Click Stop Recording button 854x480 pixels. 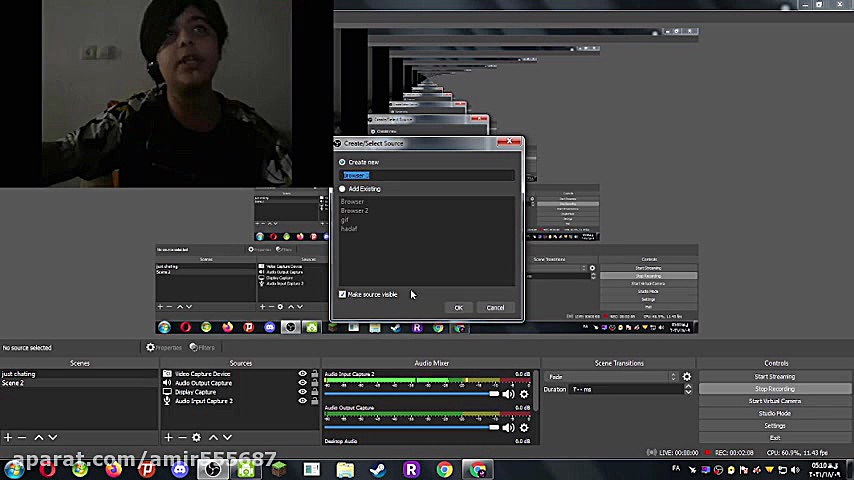tap(774, 389)
